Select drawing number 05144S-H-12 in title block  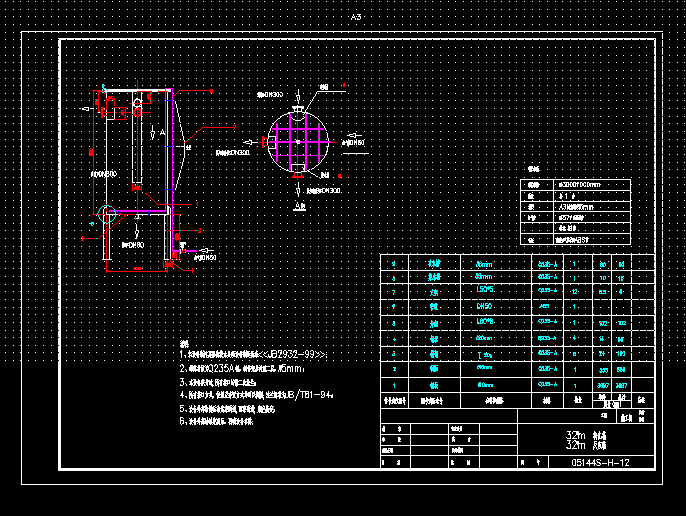(600, 462)
